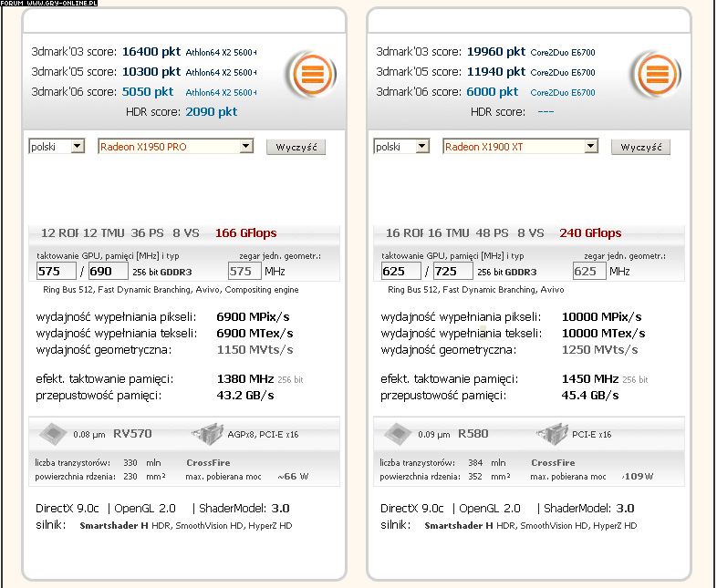Click Core2Duo E6700 next to 3dmark'06 score
This screenshot has height=588, width=717.
[563, 92]
